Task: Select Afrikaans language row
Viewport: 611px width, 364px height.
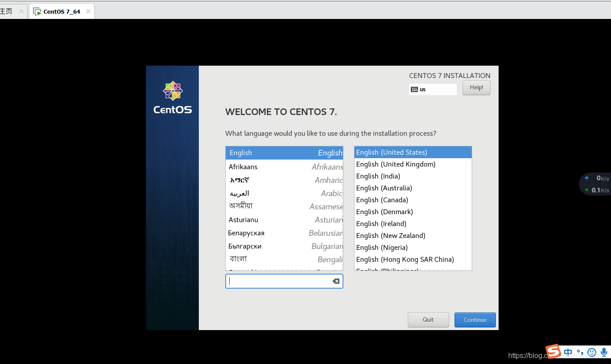Action: pyautogui.click(x=284, y=167)
